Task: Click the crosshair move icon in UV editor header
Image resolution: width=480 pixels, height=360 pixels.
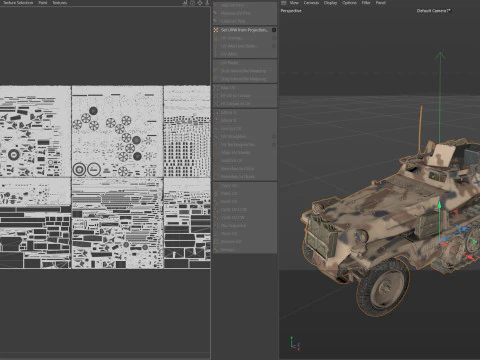Action: [x=200, y=3]
